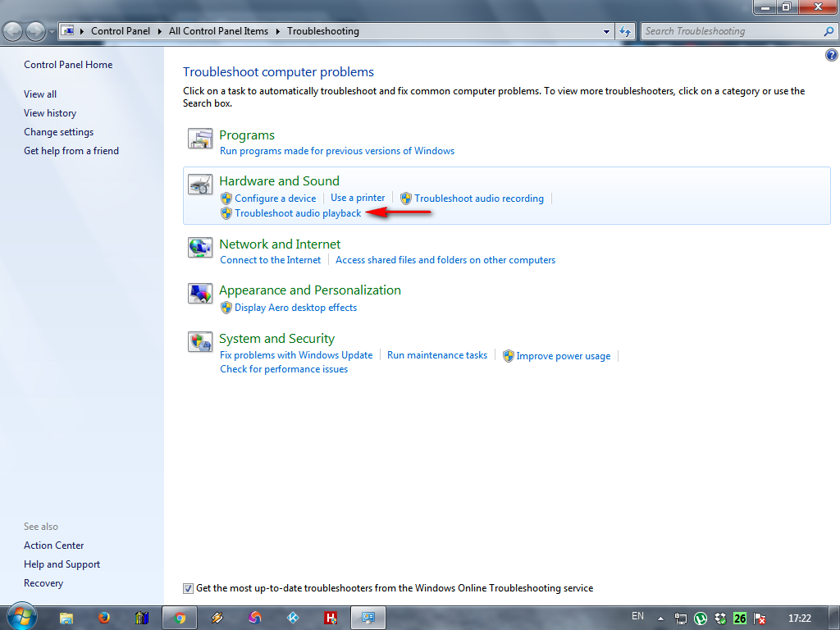Image resolution: width=840 pixels, height=630 pixels.
Task: Click Access shared files and folders link
Action: pos(445,260)
